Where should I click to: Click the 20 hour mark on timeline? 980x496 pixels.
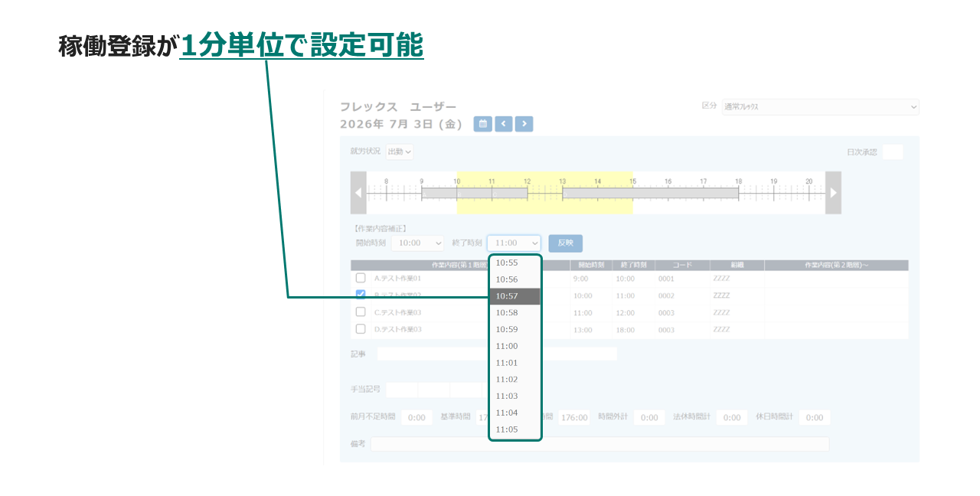pos(808,181)
